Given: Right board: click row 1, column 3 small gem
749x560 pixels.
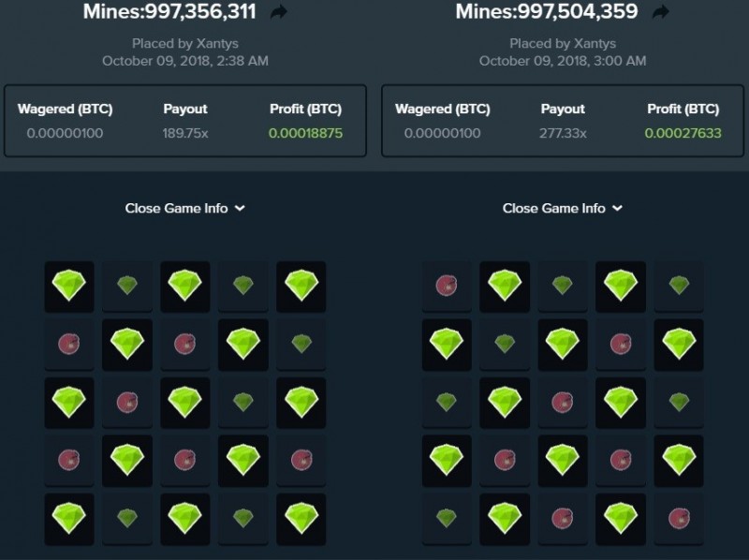Looking at the screenshot, I should pos(563,287).
